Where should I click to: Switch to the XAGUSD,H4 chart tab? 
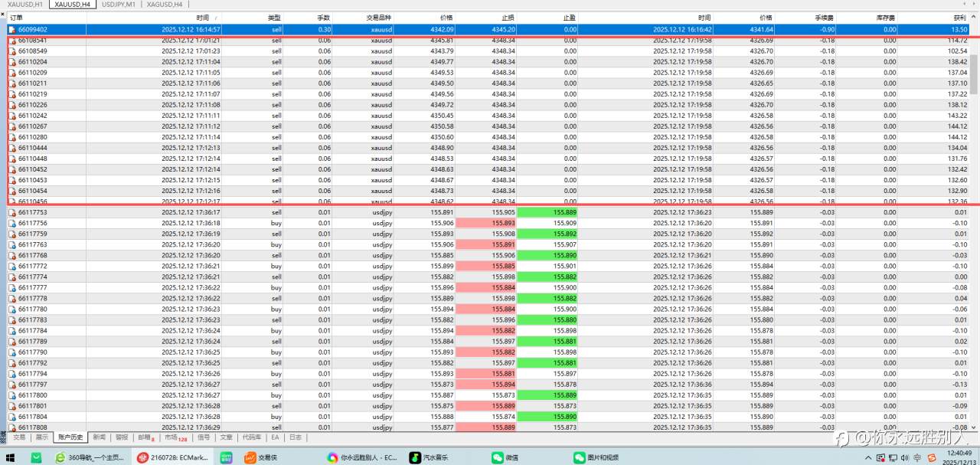tap(165, 4)
